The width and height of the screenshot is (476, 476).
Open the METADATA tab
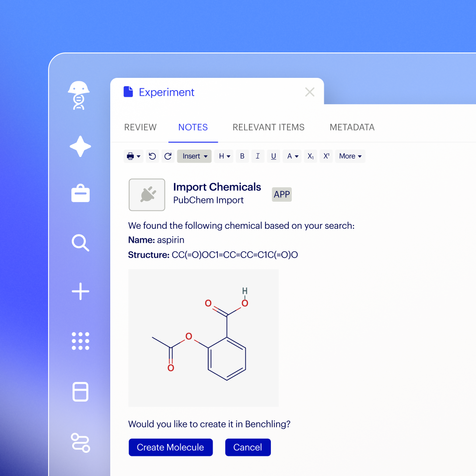(x=352, y=127)
